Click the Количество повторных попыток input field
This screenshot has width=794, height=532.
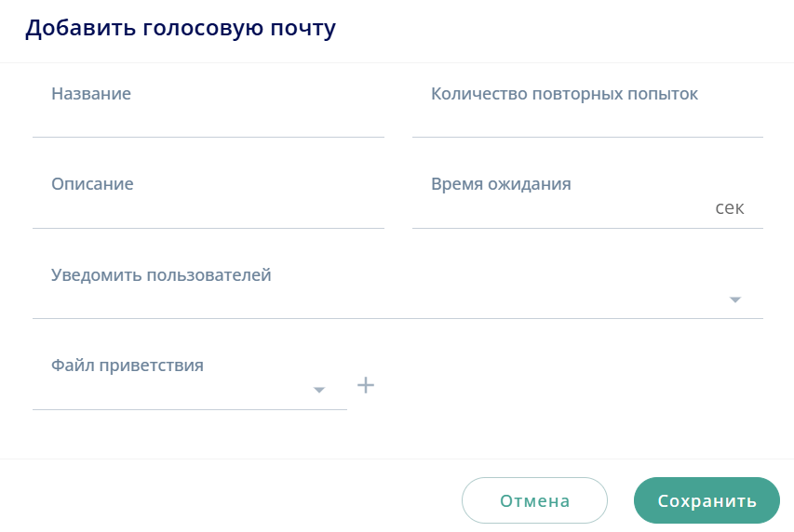(x=586, y=117)
